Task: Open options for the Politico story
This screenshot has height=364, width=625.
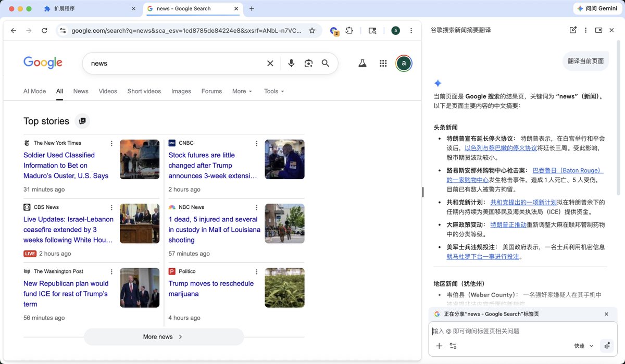Action: click(256, 272)
